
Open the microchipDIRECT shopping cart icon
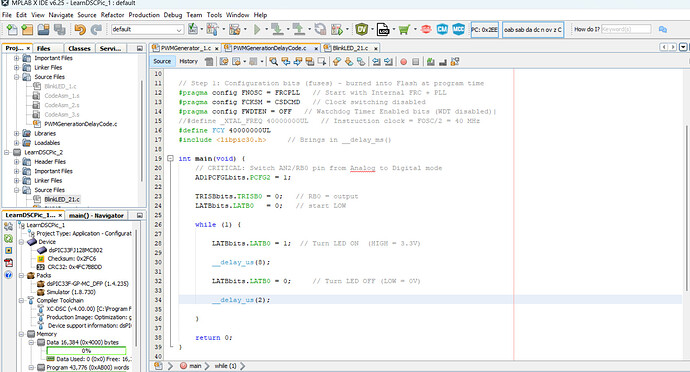pyautogui.click(x=404, y=29)
